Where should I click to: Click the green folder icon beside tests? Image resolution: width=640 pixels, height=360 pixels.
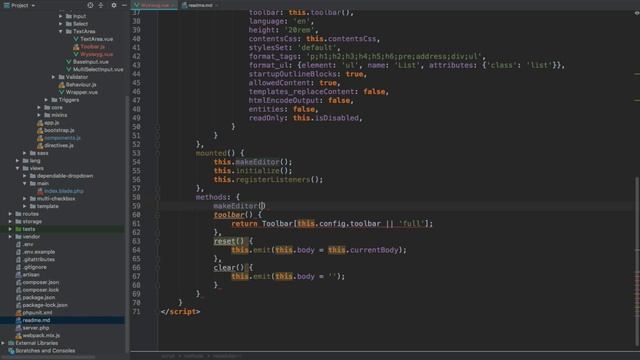[x=18, y=229]
